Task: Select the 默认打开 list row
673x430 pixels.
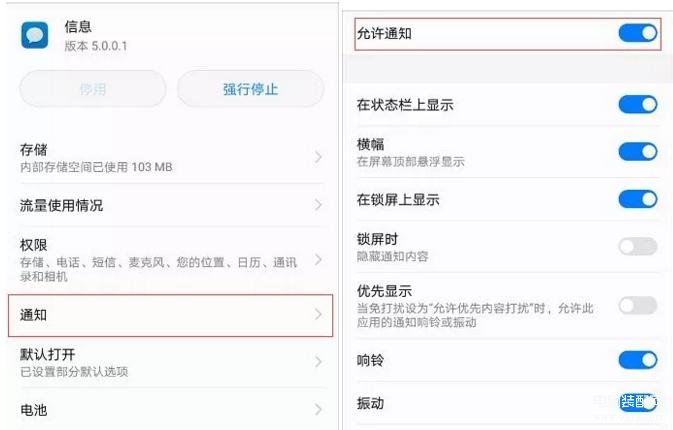Action: (171, 362)
